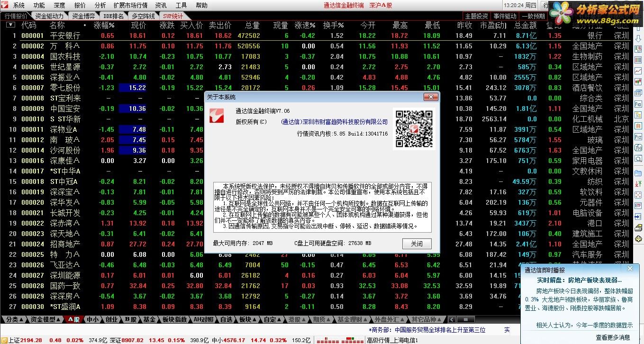Switch to the SUP统计 tab
Screen dimensions: 644x344
173,16
